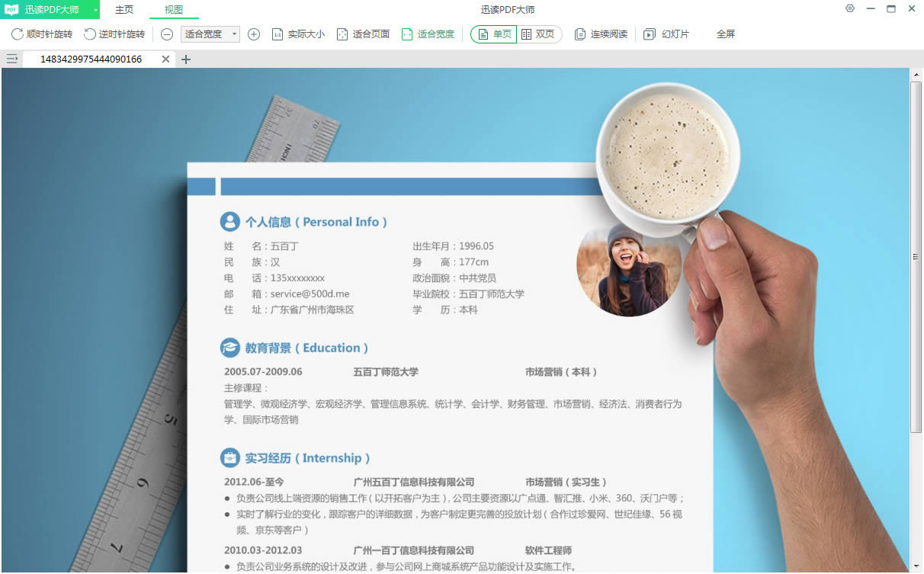Click the company 广州五百丁信息科技有限公司

click(414, 482)
